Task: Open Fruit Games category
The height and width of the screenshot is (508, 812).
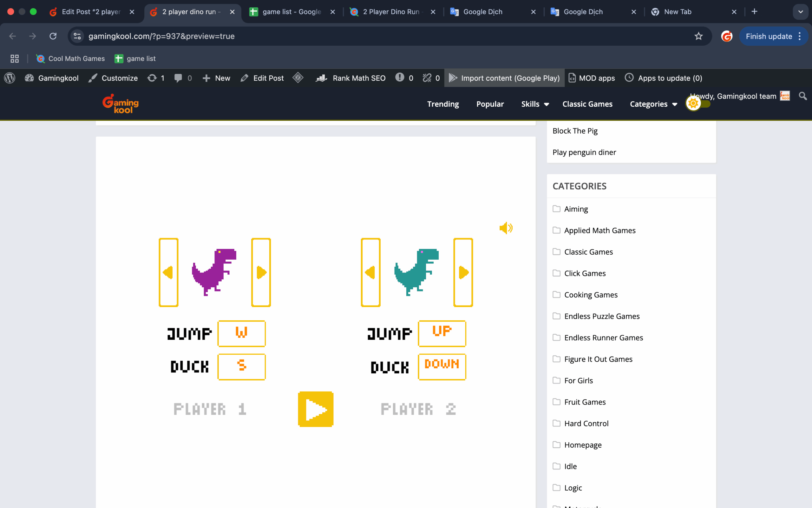Action: [585, 402]
